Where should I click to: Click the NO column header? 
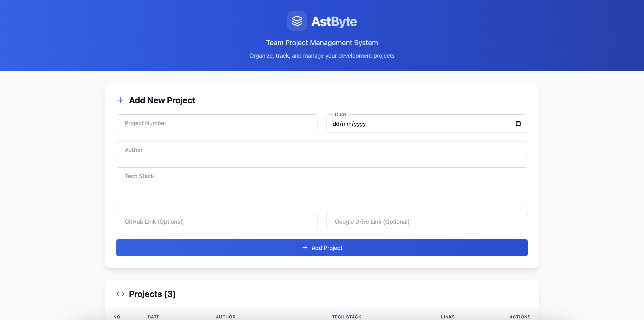point(117,317)
